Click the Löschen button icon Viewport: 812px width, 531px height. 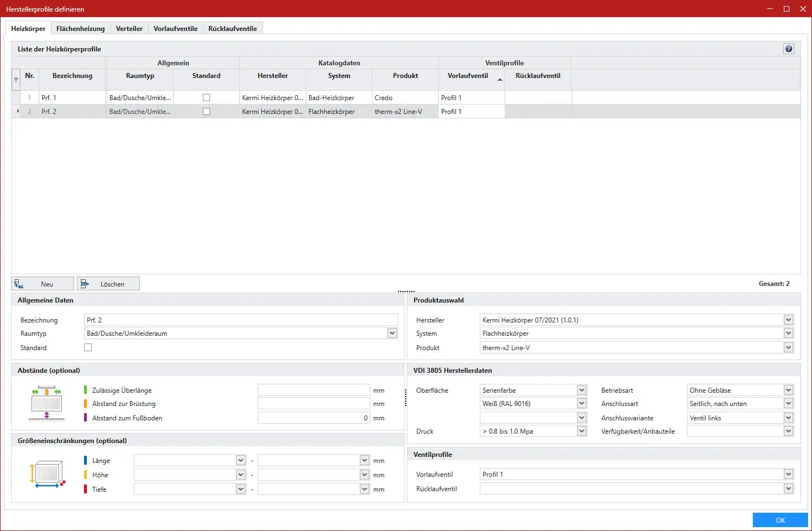85,284
